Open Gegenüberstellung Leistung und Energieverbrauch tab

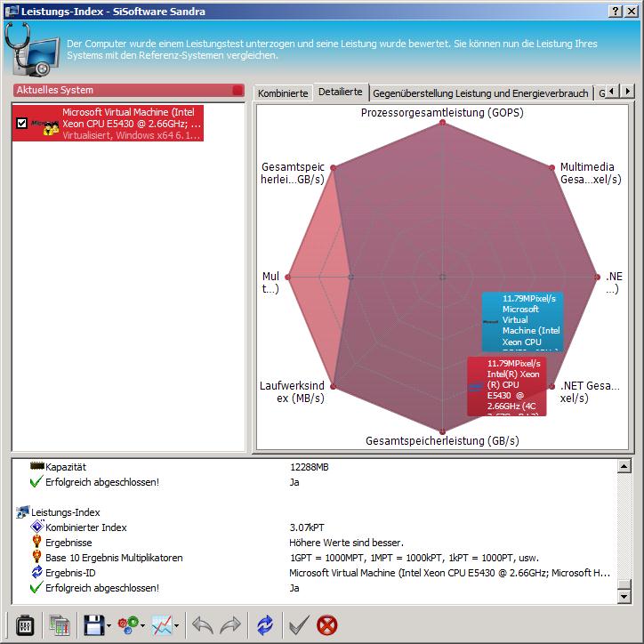(480, 93)
